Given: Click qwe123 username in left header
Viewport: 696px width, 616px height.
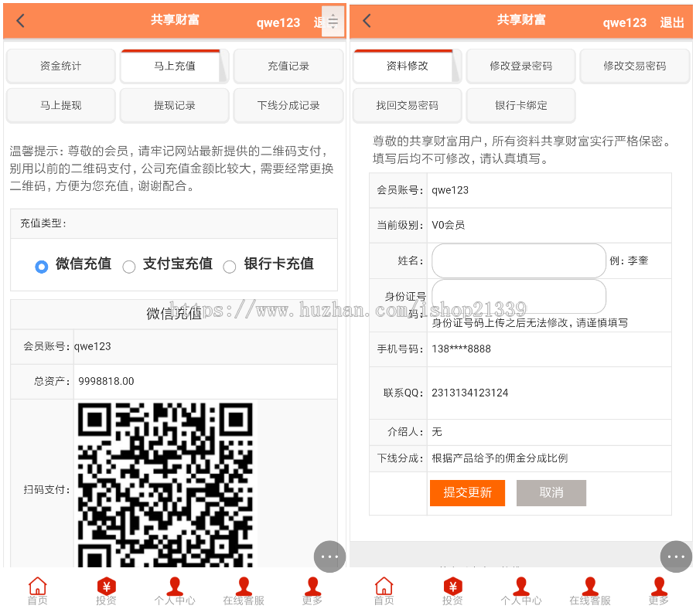Looking at the screenshot, I should coord(278,22).
